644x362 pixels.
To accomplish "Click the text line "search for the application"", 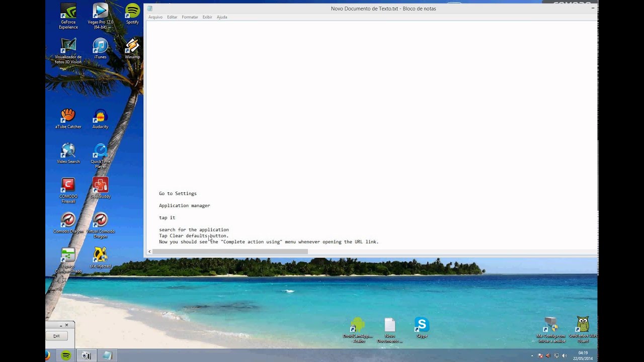I will pos(194,230).
